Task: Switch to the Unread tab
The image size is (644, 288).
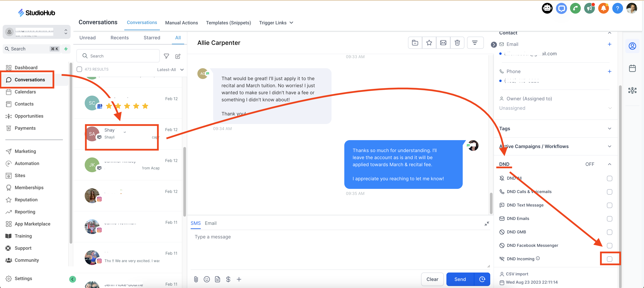Action: [x=88, y=38]
